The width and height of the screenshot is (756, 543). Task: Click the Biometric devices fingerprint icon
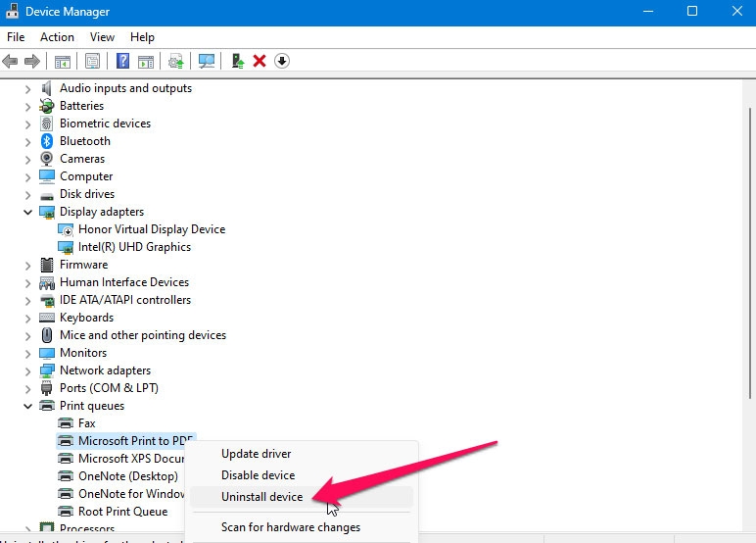[x=47, y=123]
